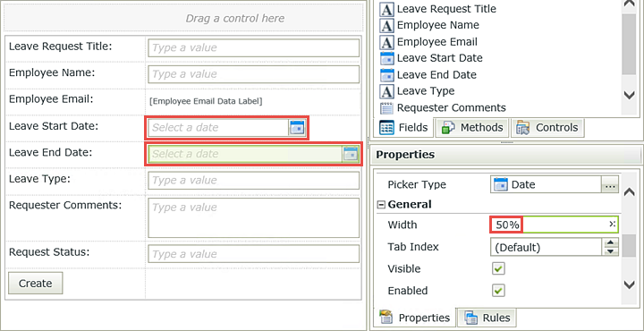Toggle the Enabled checkbox
Viewport: 644px width, 331px height.
[x=498, y=291]
